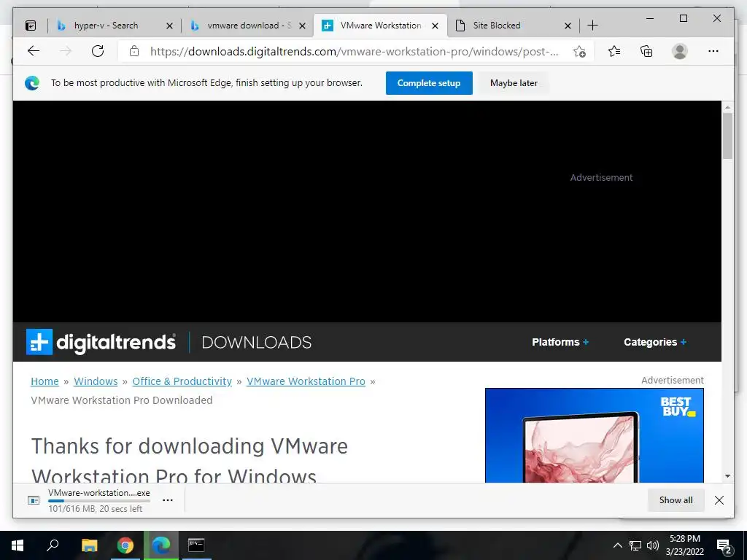Open the Favorites list icon
The image size is (747, 560).
point(614,51)
